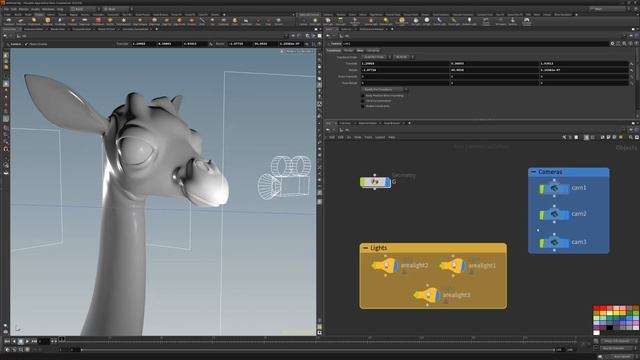Toggle Child Compensation checkbox
Image resolution: width=640 pixels, height=360 pixels.
(362, 101)
